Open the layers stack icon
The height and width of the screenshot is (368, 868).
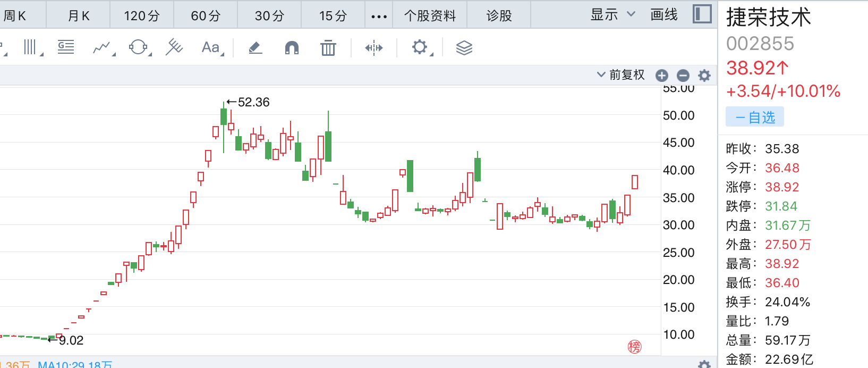point(464,48)
